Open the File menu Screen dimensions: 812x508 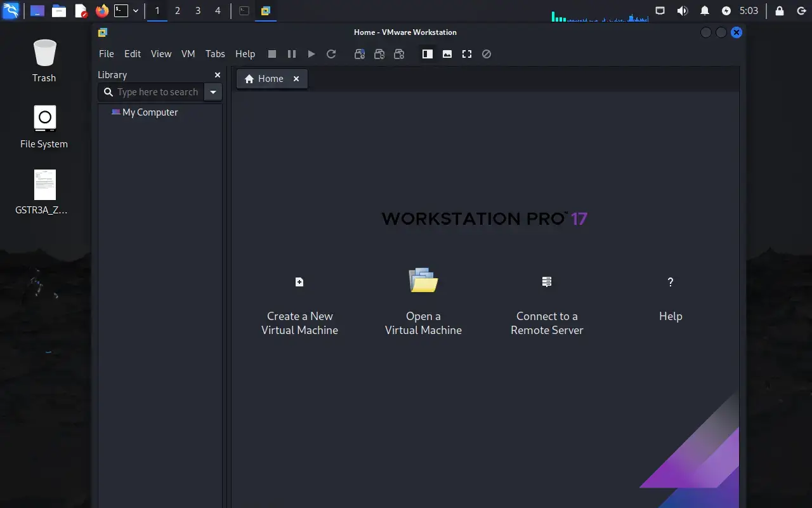(107, 54)
